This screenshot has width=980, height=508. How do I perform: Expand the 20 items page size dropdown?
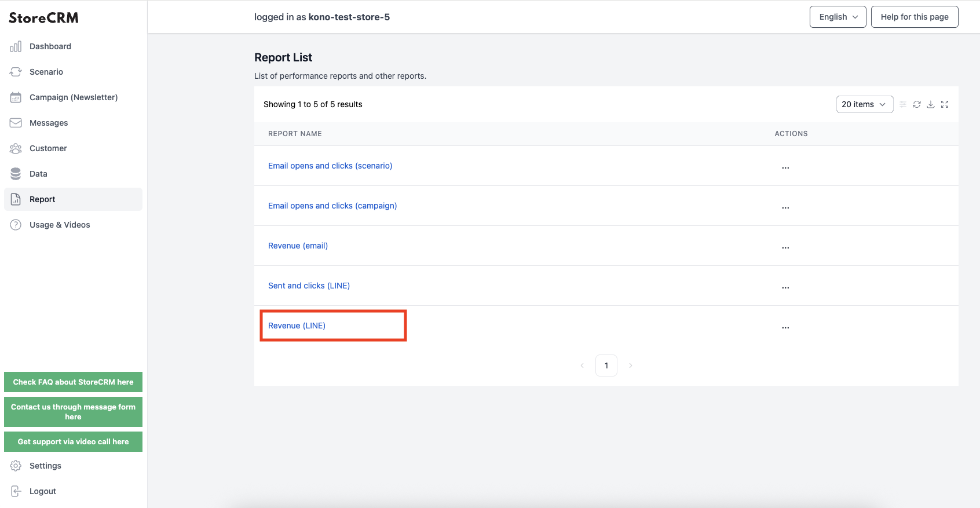click(x=865, y=104)
